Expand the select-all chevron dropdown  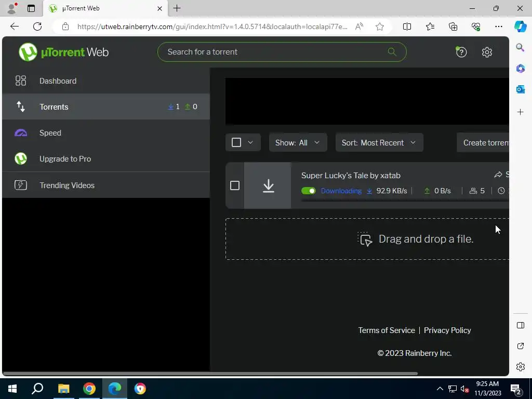click(x=250, y=142)
